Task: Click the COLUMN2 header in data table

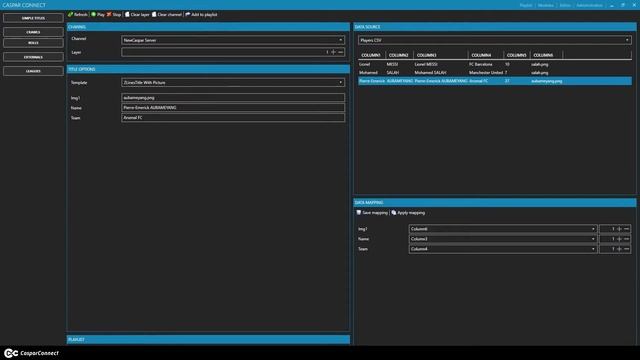Action: tap(399, 55)
